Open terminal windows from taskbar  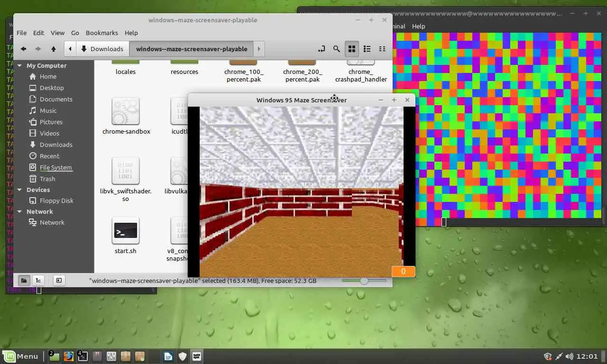point(83,356)
